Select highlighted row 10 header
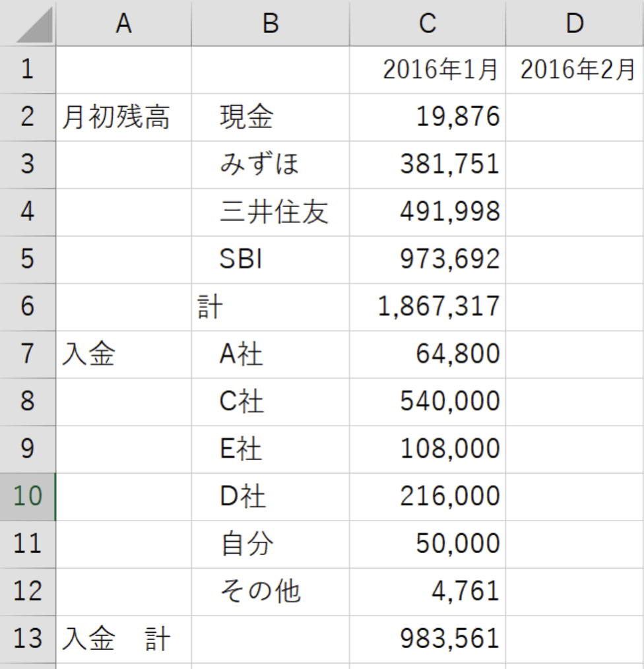Viewport: 644px width, 669px height. point(28,497)
